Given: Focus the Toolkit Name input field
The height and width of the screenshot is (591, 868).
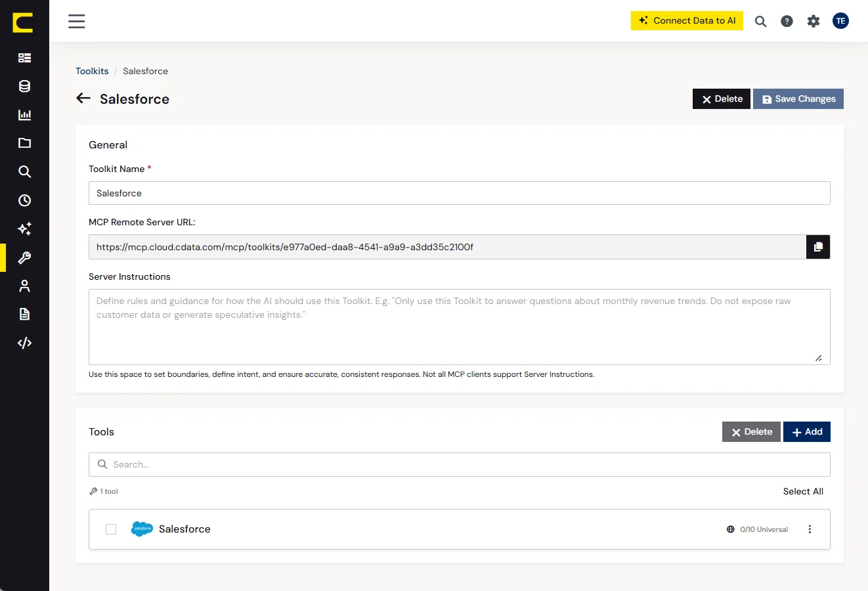Looking at the screenshot, I should coord(460,193).
